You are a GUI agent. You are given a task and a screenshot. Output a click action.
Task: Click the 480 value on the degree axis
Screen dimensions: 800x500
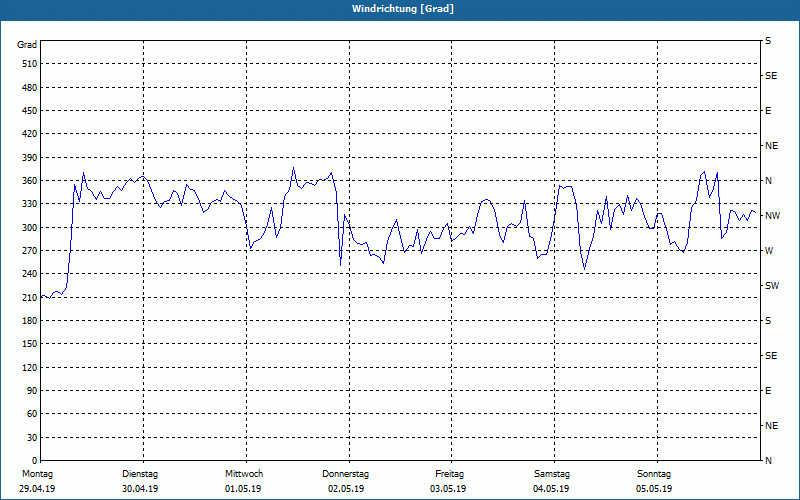pyautogui.click(x=30, y=87)
